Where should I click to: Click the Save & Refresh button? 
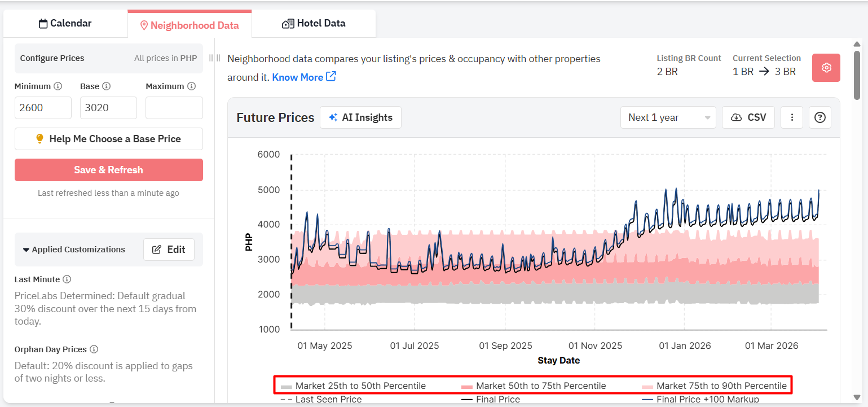click(108, 170)
